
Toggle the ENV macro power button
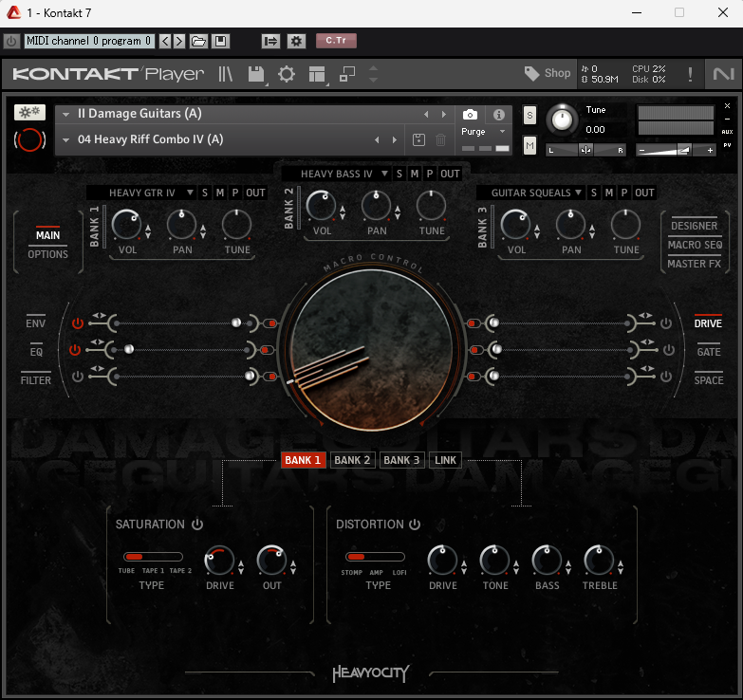coord(78,323)
